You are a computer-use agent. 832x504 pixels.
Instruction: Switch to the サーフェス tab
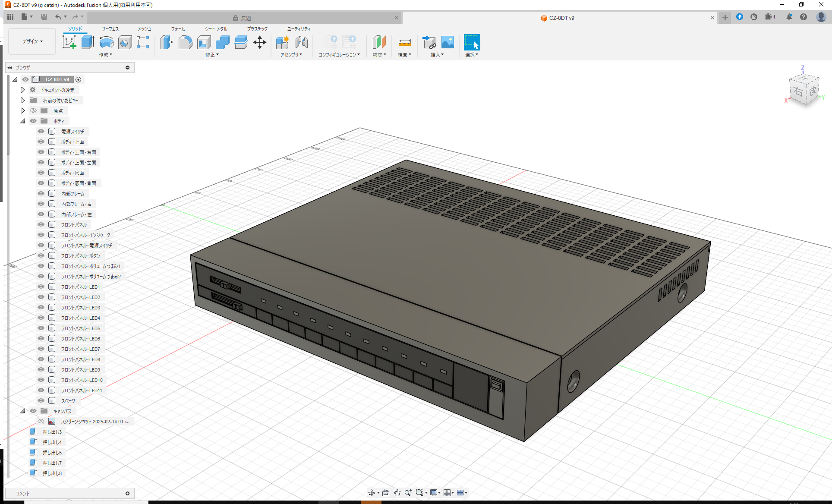click(x=110, y=29)
